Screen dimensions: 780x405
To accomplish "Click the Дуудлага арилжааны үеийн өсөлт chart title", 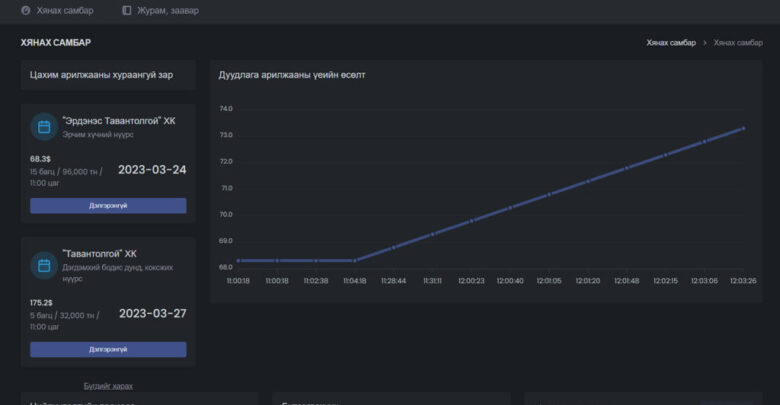I will pyautogui.click(x=292, y=75).
